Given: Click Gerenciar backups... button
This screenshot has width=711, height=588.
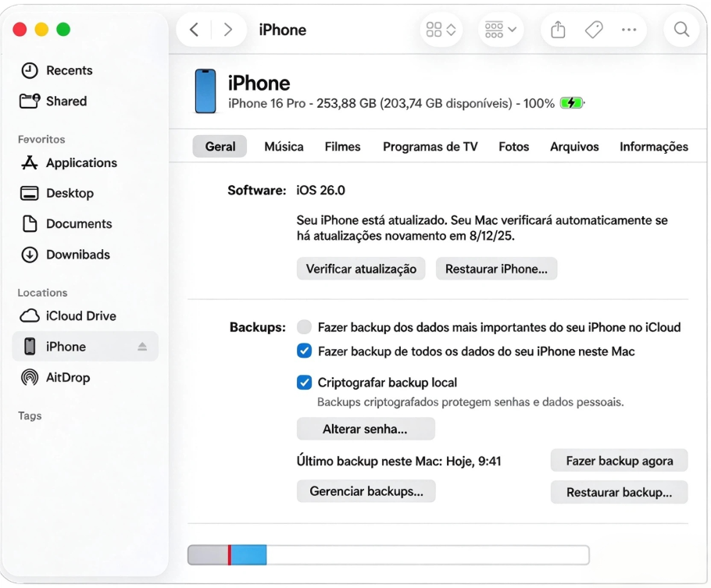Looking at the screenshot, I should coord(366,491).
